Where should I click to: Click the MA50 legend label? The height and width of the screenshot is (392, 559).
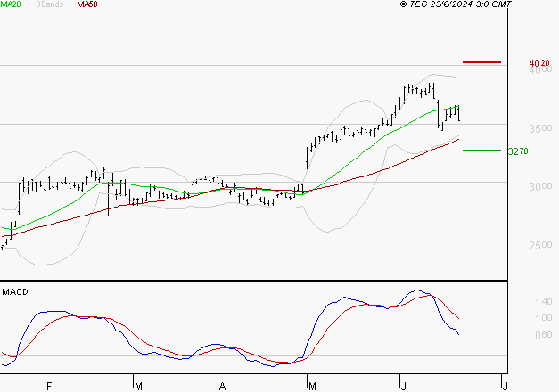coord(87,4)
